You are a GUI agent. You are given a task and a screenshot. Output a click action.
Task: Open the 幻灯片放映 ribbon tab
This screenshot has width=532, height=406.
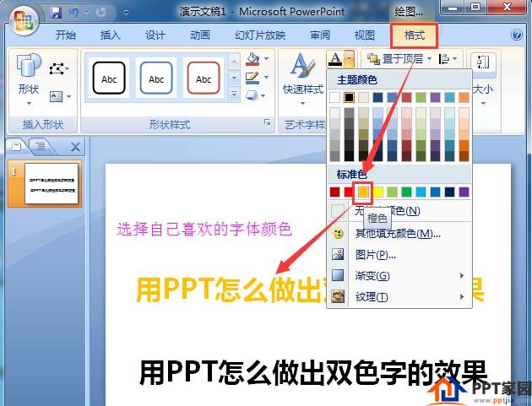click(x=260, y=35)
